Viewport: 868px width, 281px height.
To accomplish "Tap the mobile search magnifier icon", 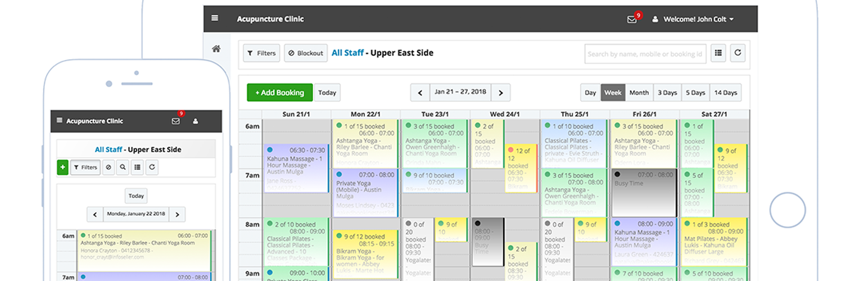I will tap(123, 167).
